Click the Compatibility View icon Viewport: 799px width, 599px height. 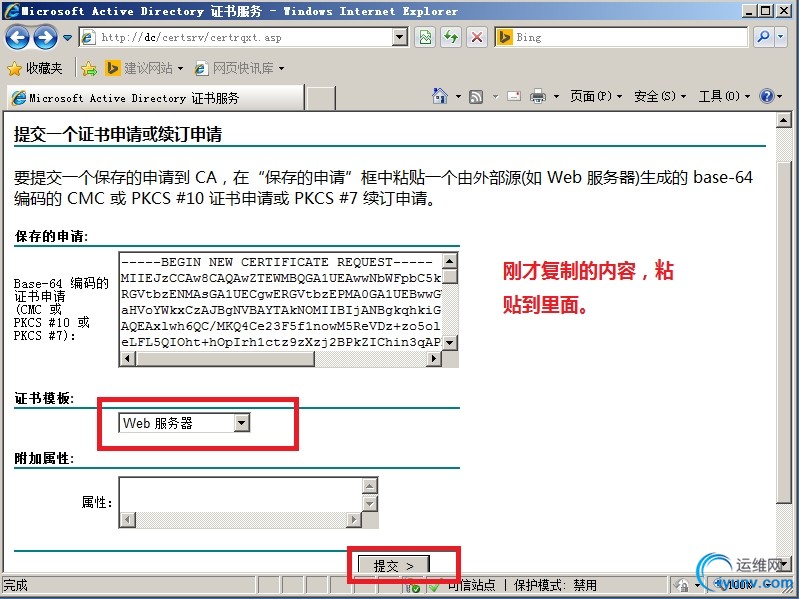tap(425, 37)
